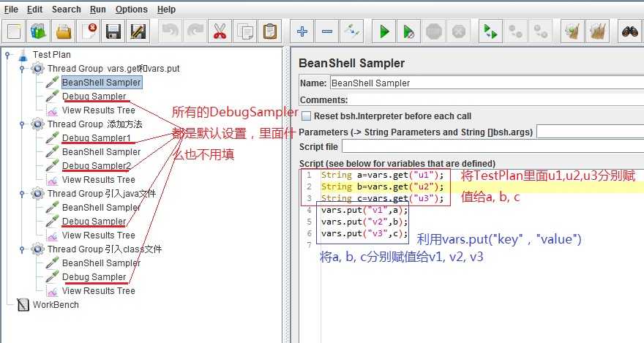Collapse the Test Plan root node
The image size is (644, 343).
click(x=7, y=54)
